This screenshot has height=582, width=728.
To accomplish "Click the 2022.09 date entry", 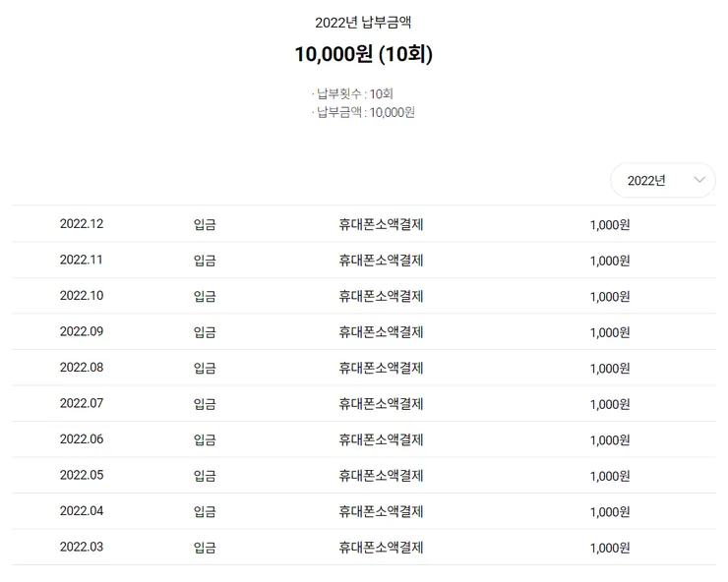I will (82, 332).
